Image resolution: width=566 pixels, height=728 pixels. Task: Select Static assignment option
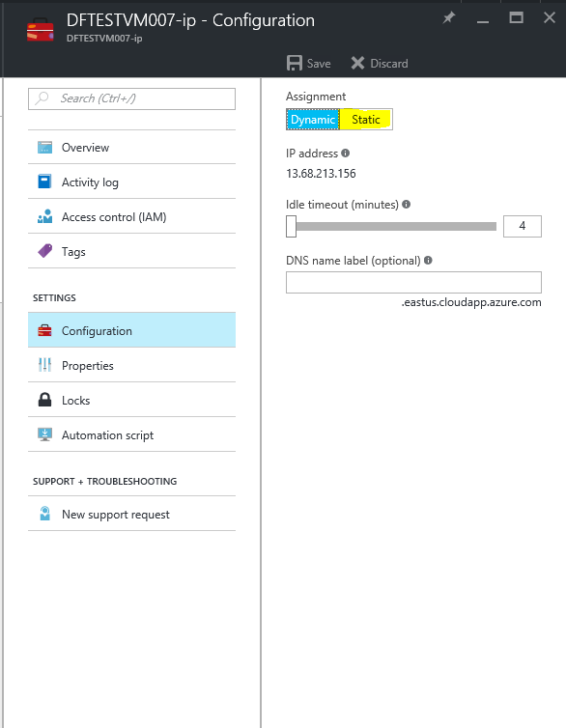[x=366, y=120]
